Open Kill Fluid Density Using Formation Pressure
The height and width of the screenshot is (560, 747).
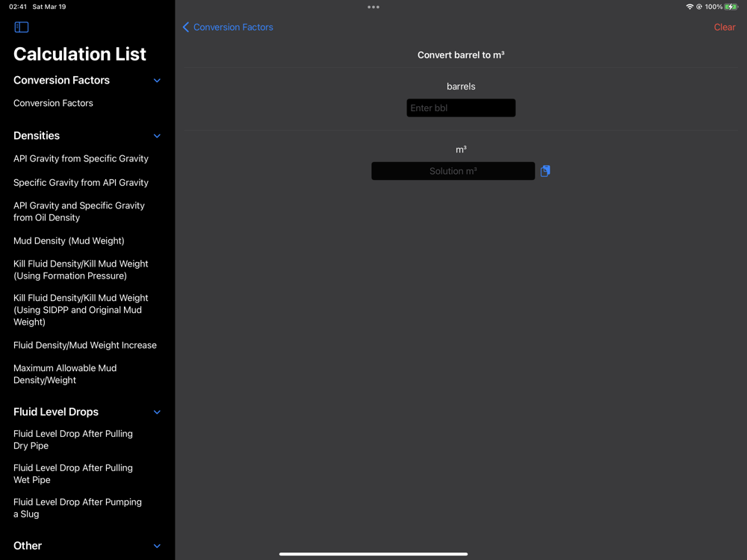coord(81,270)
